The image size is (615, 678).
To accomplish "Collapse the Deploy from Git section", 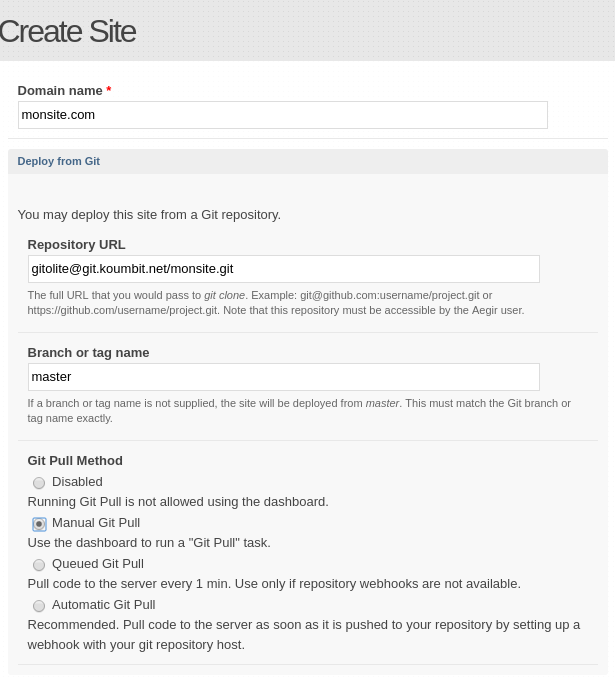I will (58, 161).
